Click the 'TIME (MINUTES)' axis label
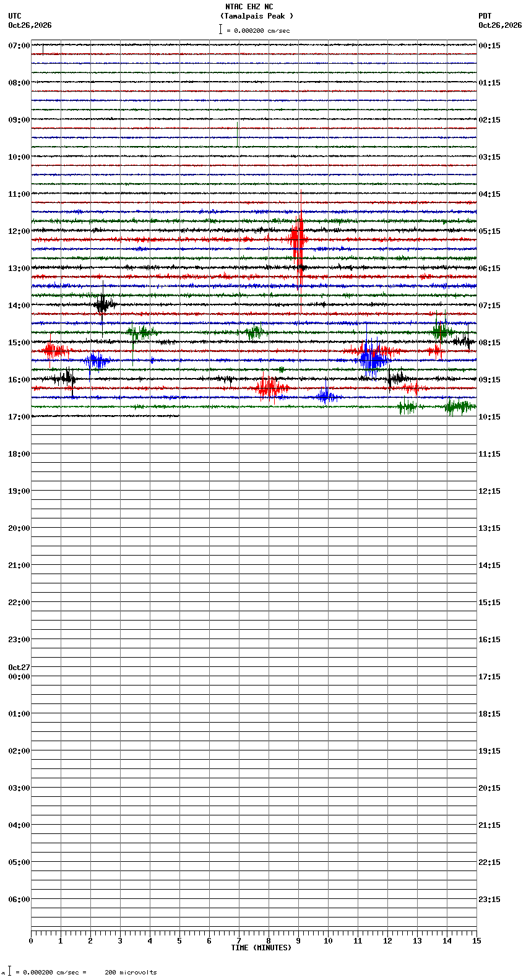This screenshot has height=980, width=526. (x=261, y=948)
